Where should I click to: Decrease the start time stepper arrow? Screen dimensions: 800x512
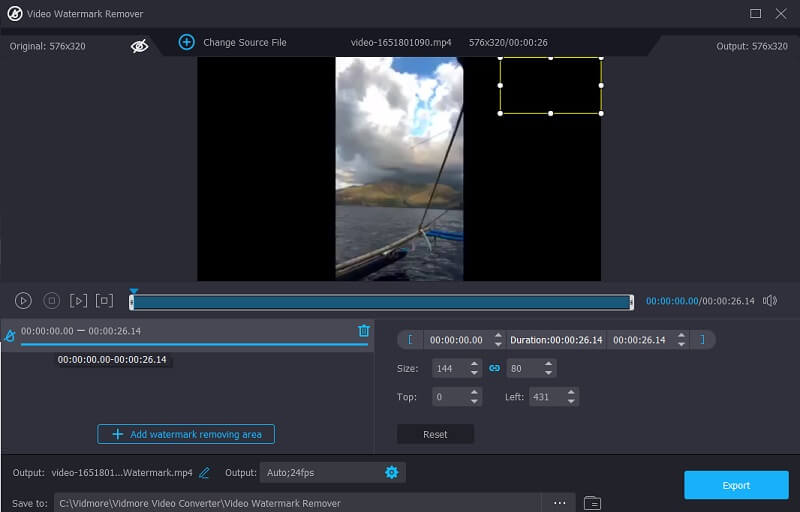(x=498, y=345)
